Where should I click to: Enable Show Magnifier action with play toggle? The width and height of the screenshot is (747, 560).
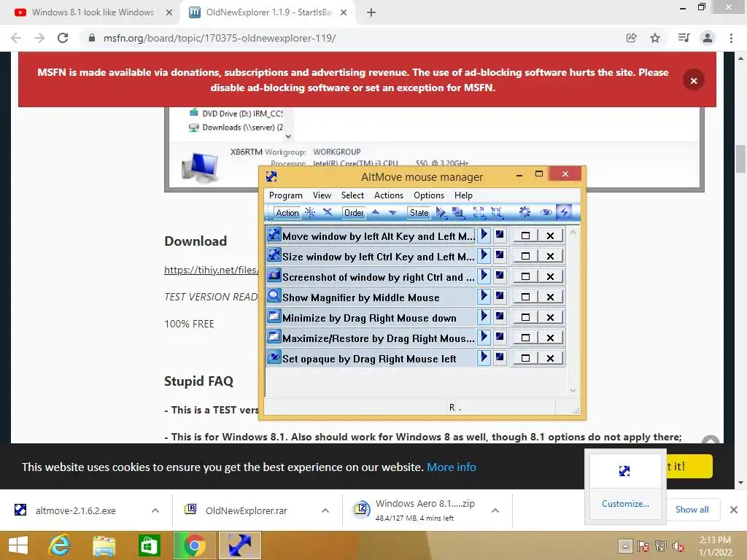coord(484,296)
